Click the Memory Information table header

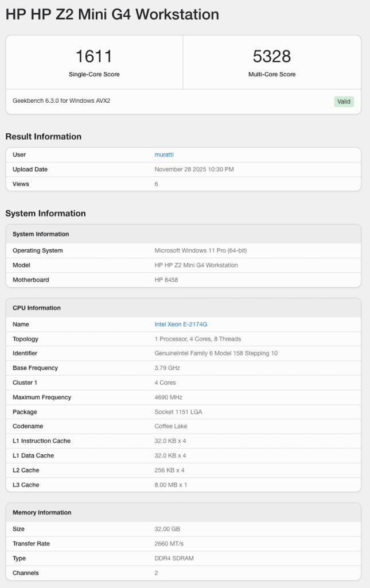tap(42, 513)
